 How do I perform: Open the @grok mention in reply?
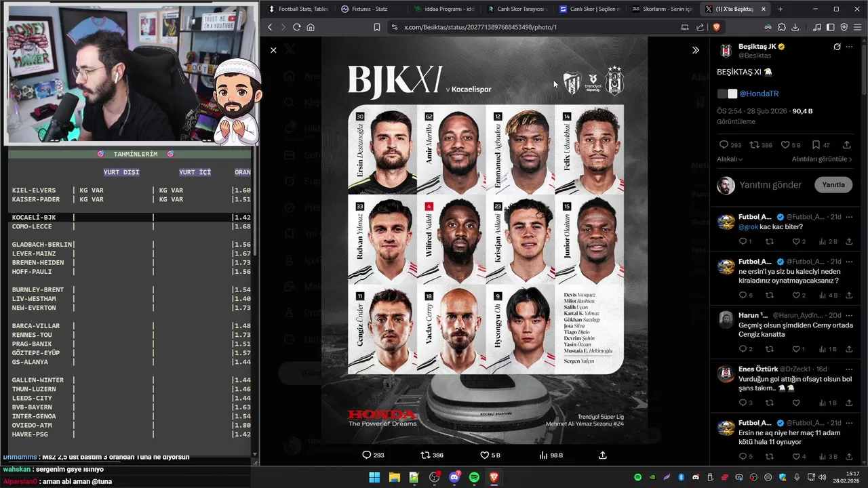[748, 226]
